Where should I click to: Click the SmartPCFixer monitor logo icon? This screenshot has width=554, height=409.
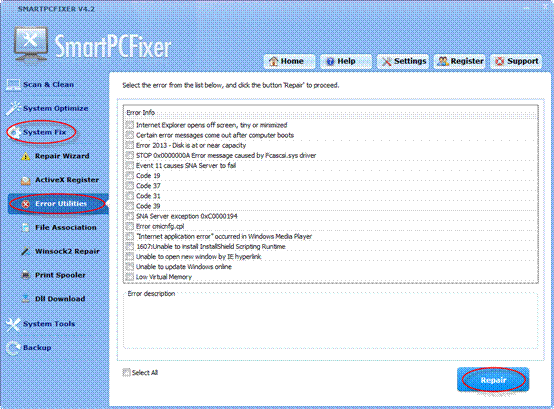click(x=31, y=45)
